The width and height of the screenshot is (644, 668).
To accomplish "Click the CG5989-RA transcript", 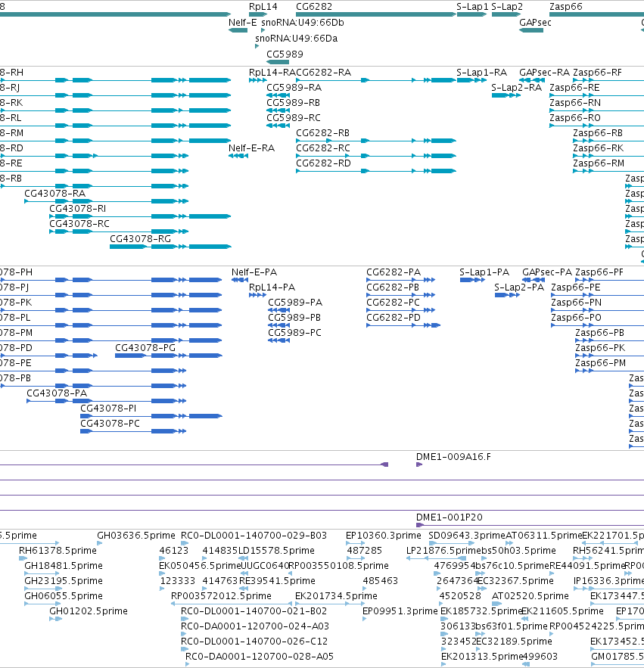I will coord(278,95).
